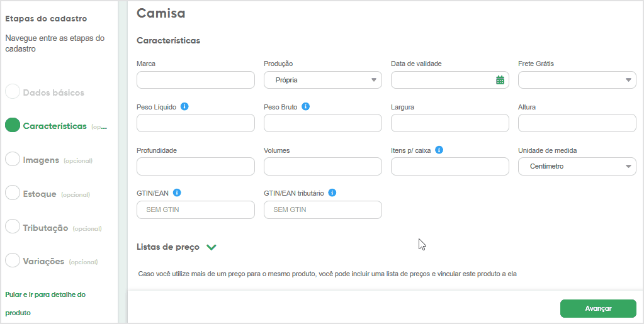Click Pular e ir para detalhe do produto
Viewport: 644px width, 324px height.
coord(45,303)
